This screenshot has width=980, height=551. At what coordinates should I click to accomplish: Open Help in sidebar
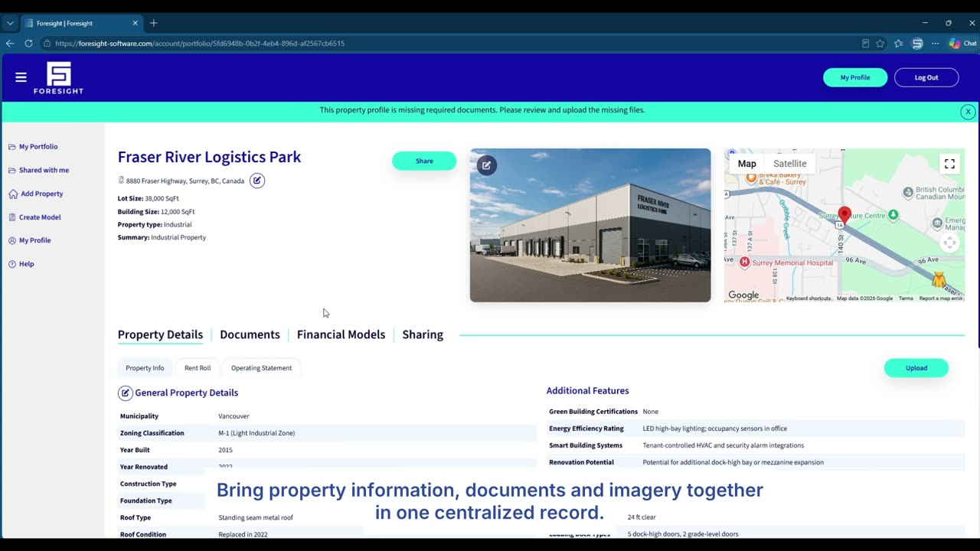(x=21, y=264)
